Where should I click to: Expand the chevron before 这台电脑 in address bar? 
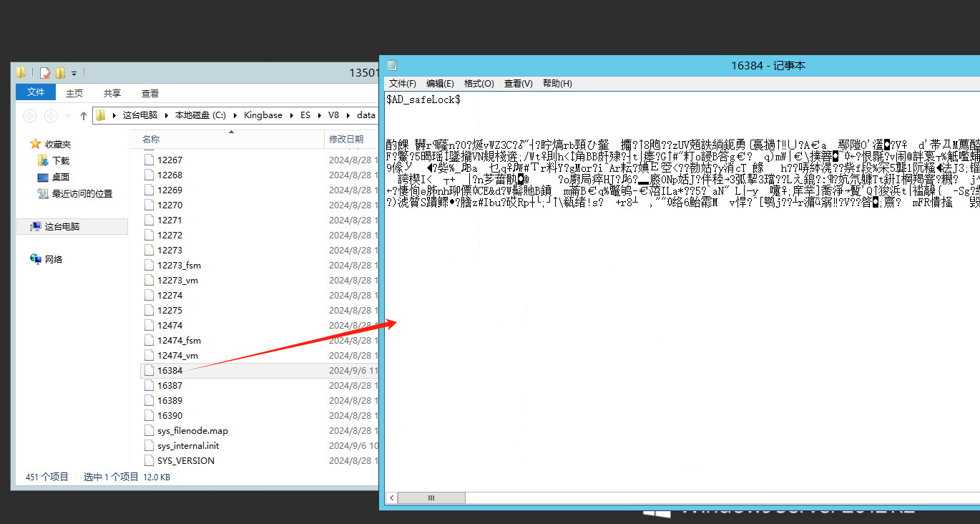[114, 115]
